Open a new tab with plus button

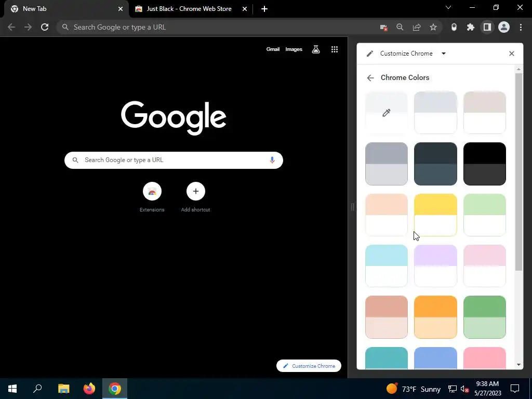point(264,9)
